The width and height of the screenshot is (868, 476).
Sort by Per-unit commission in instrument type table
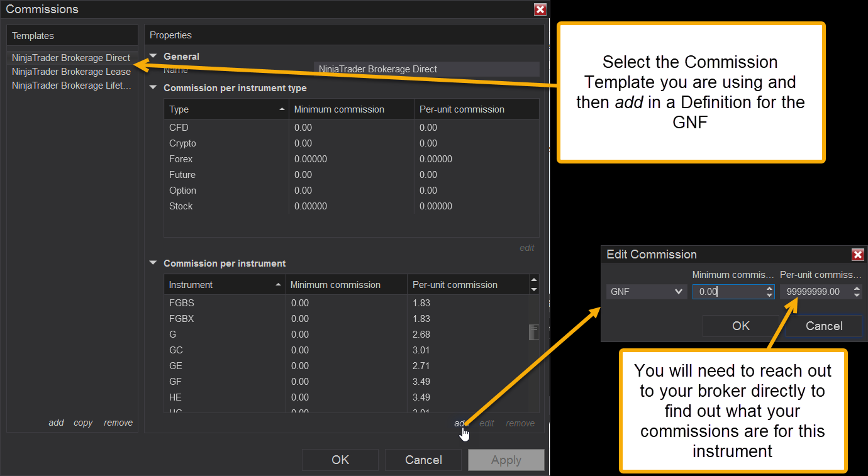tap(477, 109)
